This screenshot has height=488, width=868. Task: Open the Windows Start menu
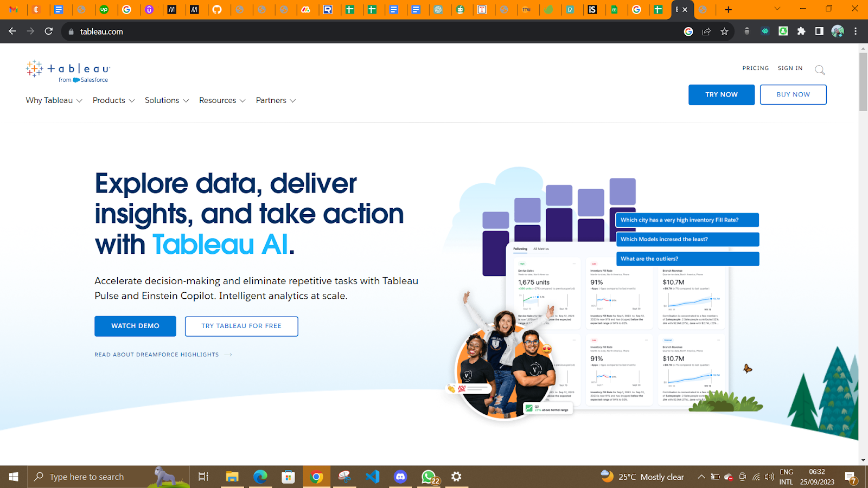(x=14, y=477)
